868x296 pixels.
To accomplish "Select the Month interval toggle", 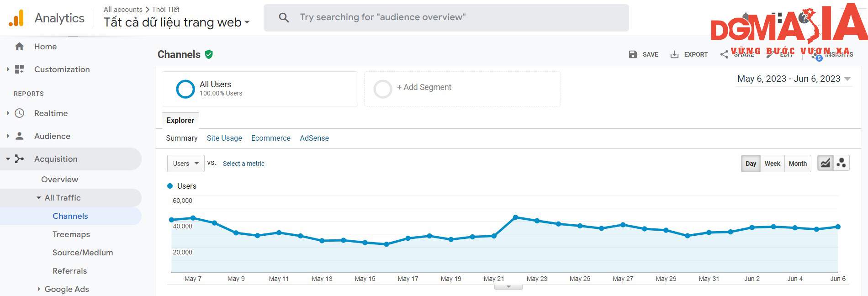I will coord(798,164).
